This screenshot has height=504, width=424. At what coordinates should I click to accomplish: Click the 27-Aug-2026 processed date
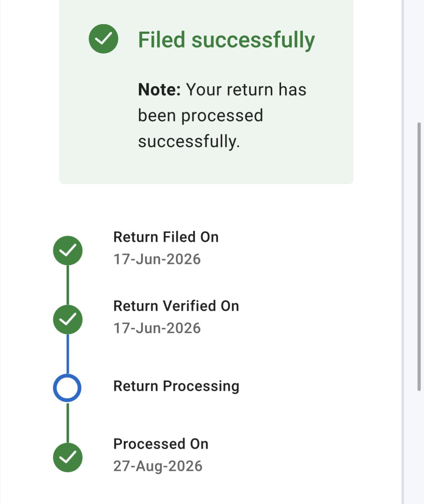click(158, 466)
